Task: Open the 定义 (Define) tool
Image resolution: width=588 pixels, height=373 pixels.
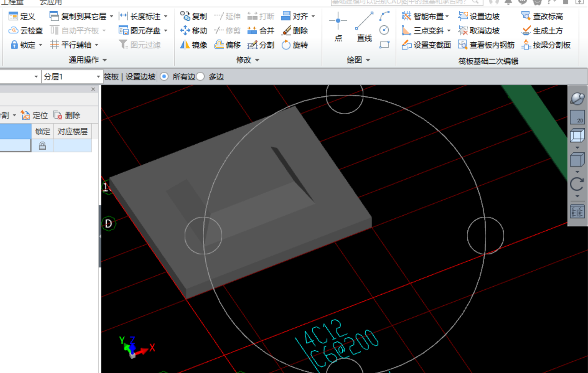Action: click(x=22, y=16)
